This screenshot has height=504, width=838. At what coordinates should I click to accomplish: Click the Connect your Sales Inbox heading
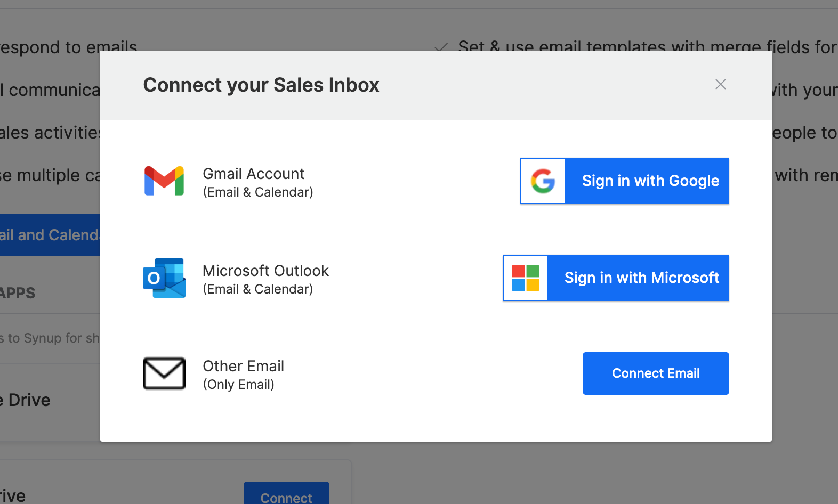261,85
